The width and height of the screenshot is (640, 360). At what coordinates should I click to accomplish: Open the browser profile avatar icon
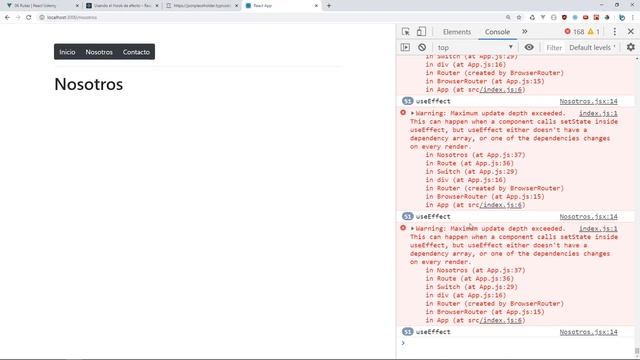click(x=622, y=18)
